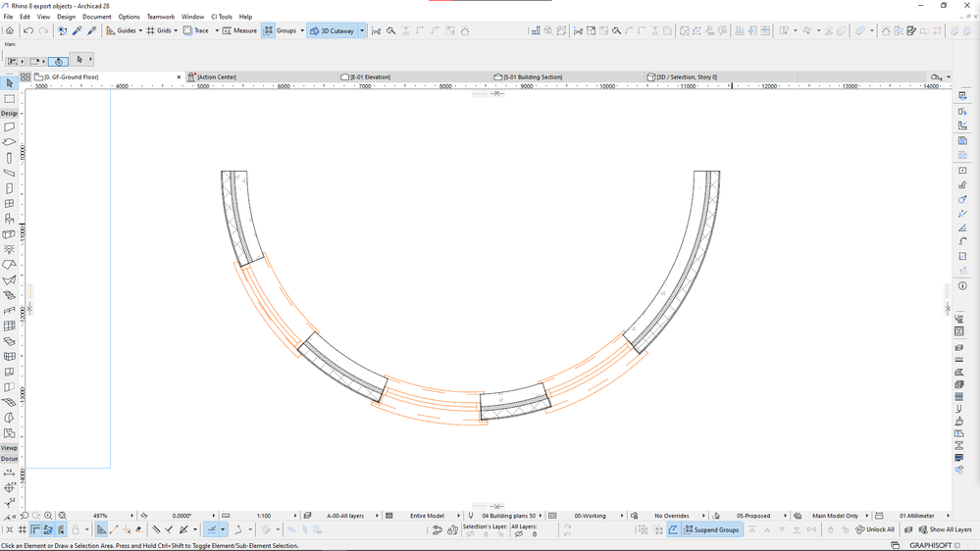980x551 pixels.
Task: Click the Suspend Groups button at bottom
Action: 712,529
